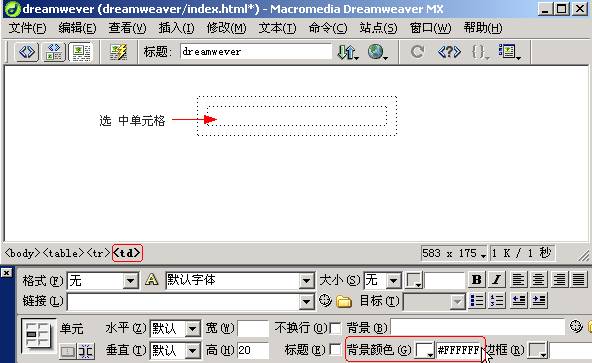
Task: Click the Live Data view lightning icon
Action: 118,52
